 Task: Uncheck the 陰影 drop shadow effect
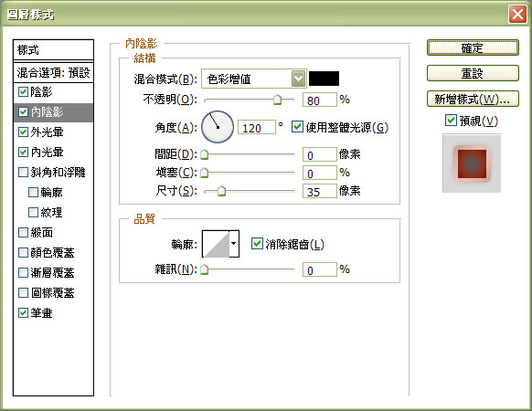click(23, 92)
